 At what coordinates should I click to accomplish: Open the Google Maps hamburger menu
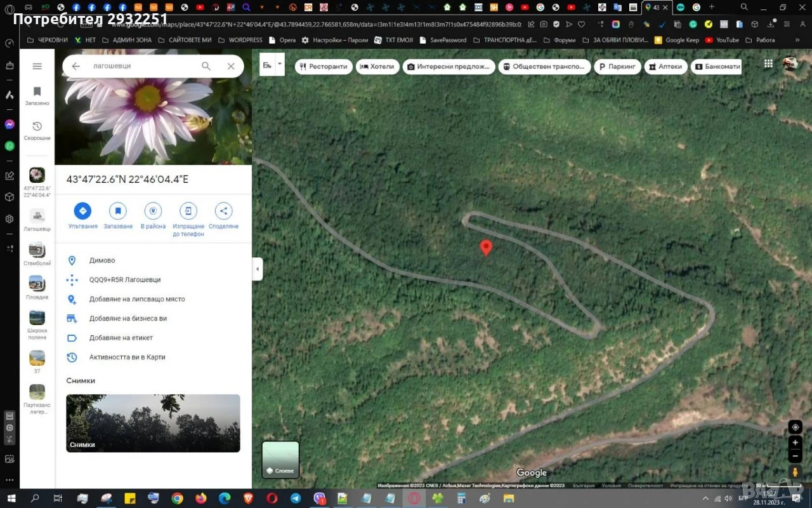37,66
